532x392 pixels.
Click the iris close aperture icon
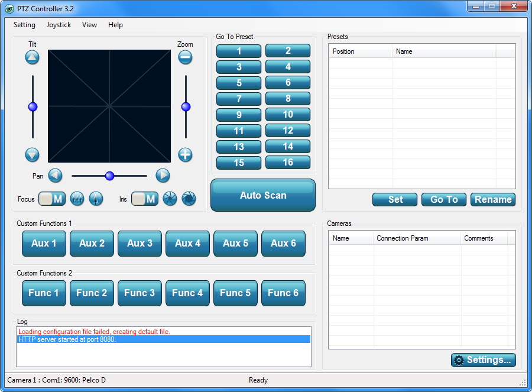coord(170,199)
